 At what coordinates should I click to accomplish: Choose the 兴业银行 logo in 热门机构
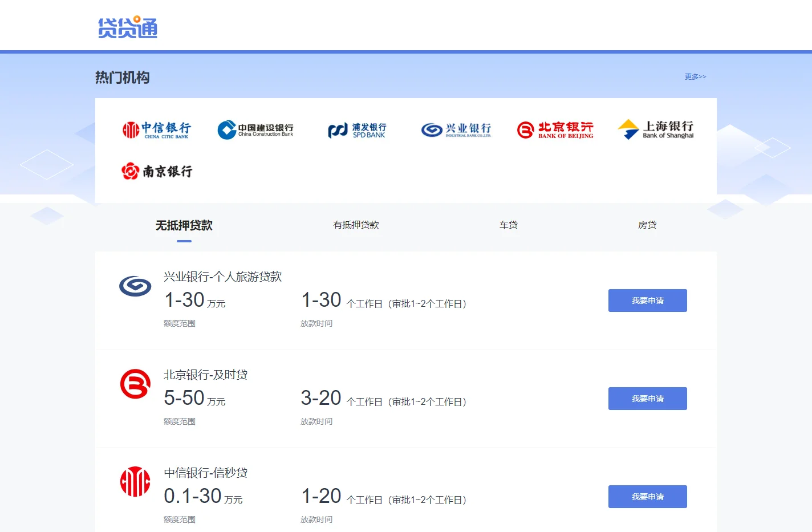(456, 130)
